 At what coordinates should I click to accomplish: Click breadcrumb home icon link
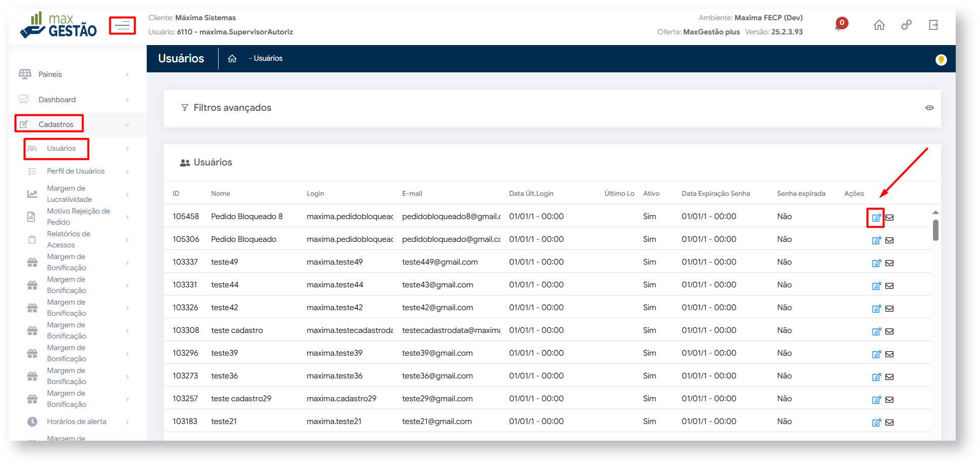point(232,59)
